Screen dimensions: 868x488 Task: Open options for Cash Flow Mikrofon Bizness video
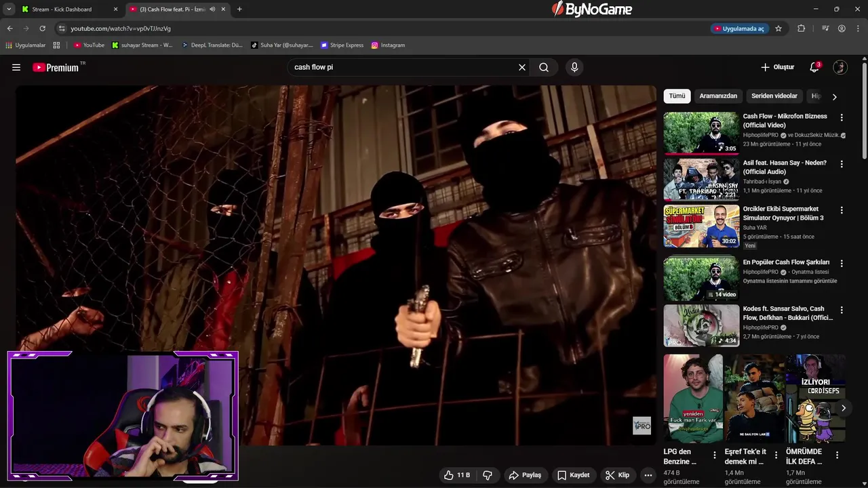842,117
